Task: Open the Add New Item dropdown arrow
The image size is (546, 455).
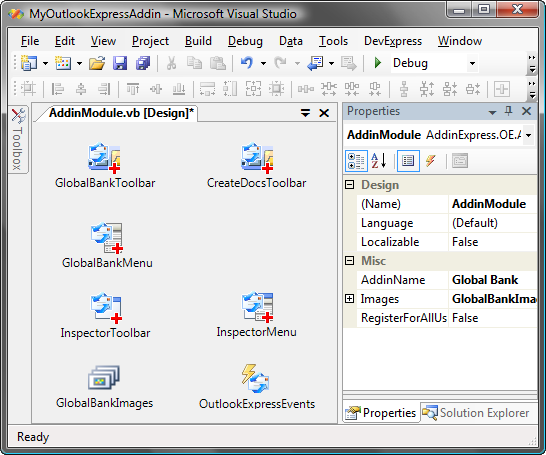Action: 79,63
